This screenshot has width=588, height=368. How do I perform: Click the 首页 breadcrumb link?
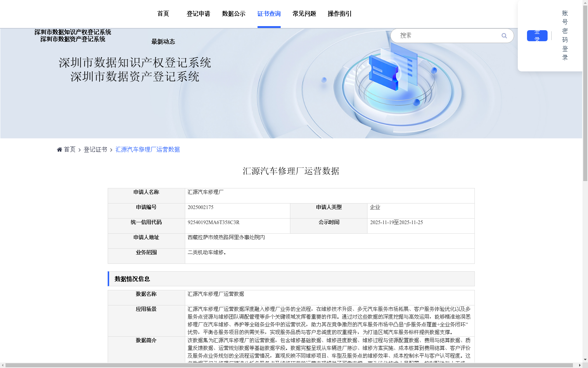point(70,149)
